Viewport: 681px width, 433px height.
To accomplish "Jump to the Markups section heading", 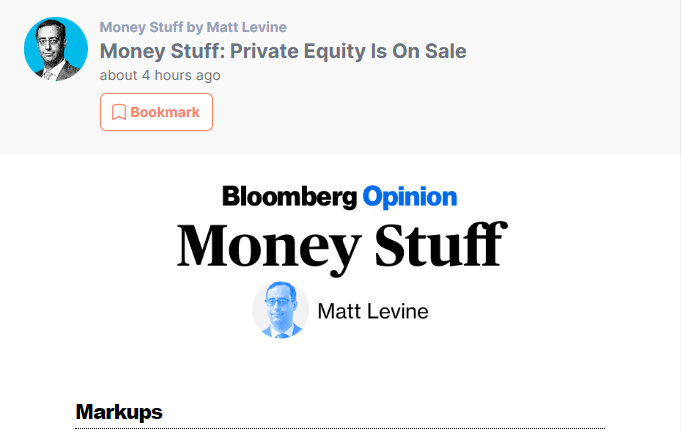I will (119, 412).
